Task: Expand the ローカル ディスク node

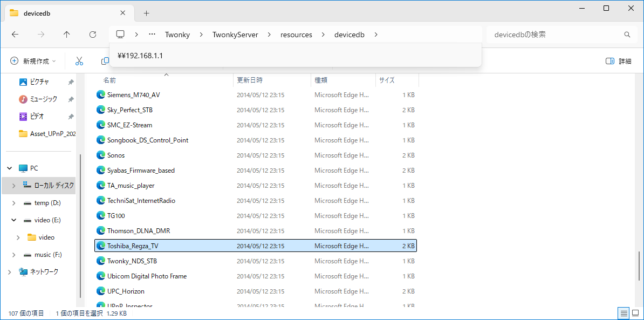Action: pos(14,186)
